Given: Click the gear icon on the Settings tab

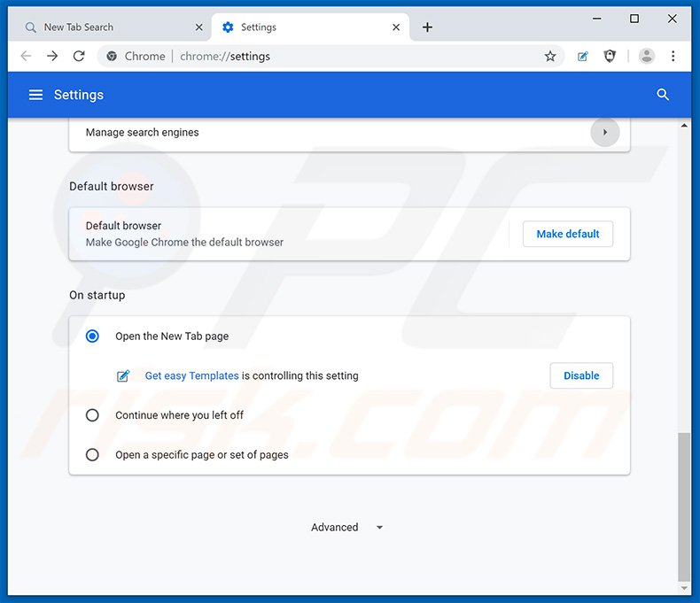Looking at the screenshot, I should 228,27.
